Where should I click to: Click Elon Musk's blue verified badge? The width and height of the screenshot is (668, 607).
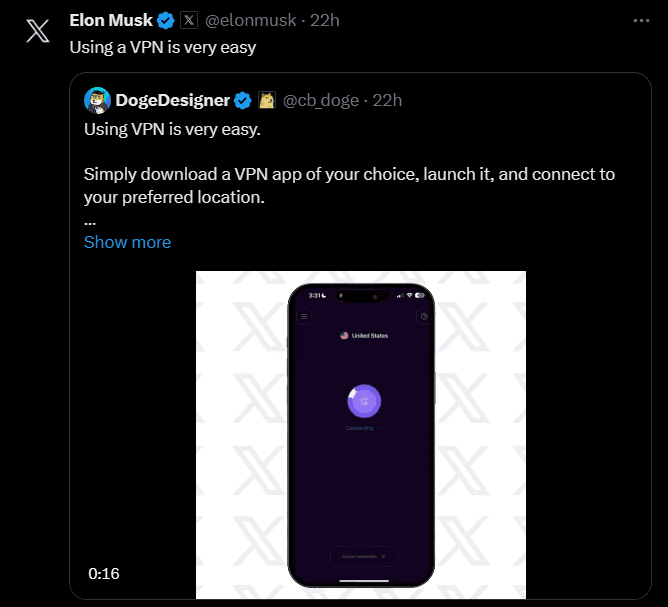point(166,20)
